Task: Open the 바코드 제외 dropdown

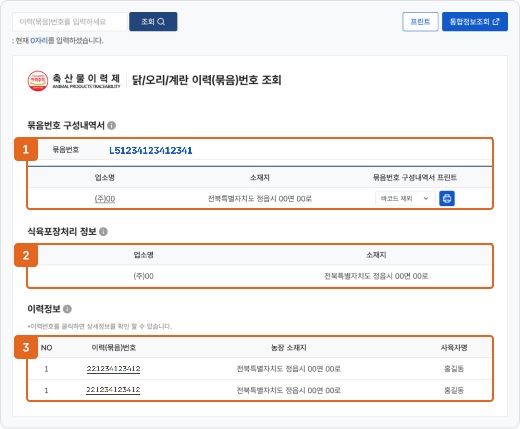Action: coord(405,198)
